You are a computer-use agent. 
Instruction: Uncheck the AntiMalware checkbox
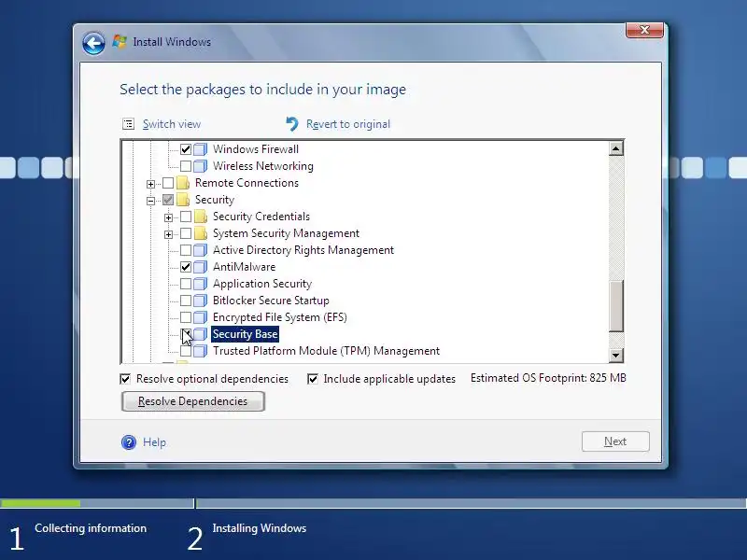(186, 267)
